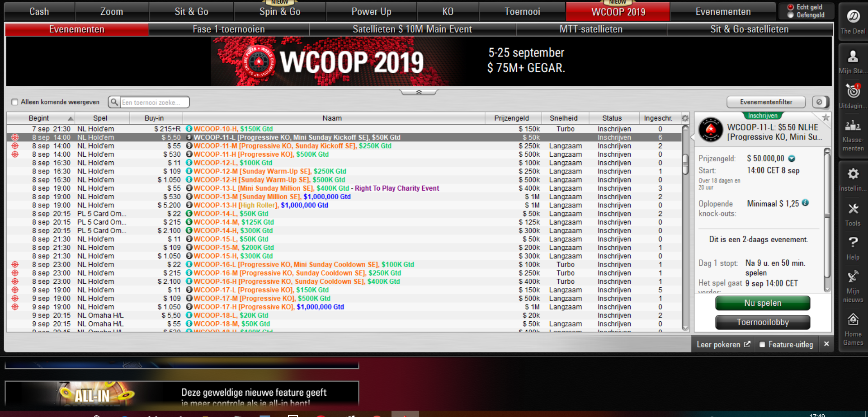Click the WCOOP tournament logo in details panel
The image size is (868, 417).
[x=711, y=130]
